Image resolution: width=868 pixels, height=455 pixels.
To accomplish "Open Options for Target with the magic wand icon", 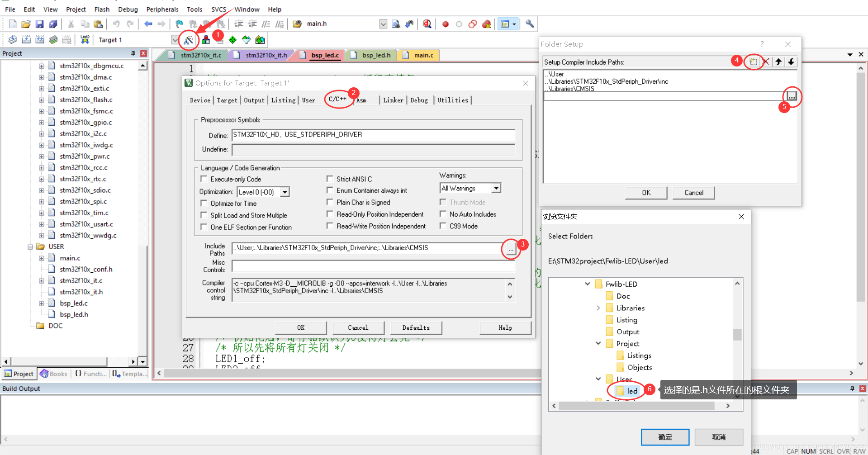I will tap(189, 40).
